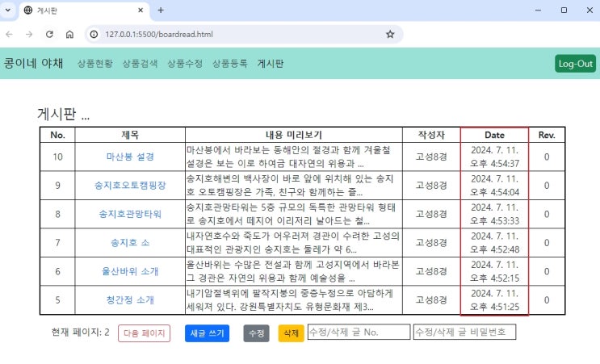Click the Log-Out button
This screenshot has height=364, width=600.
576,64
